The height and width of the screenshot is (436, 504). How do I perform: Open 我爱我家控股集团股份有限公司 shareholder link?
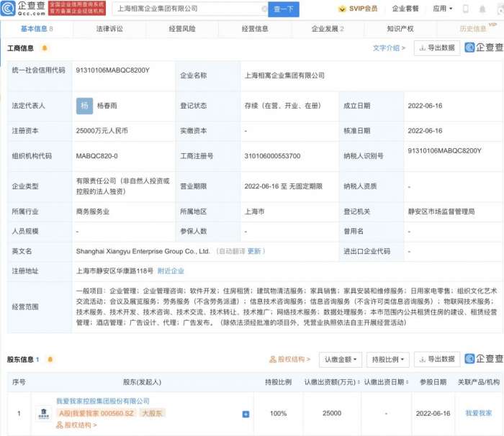pyautogui.click(x=103, y=401)
